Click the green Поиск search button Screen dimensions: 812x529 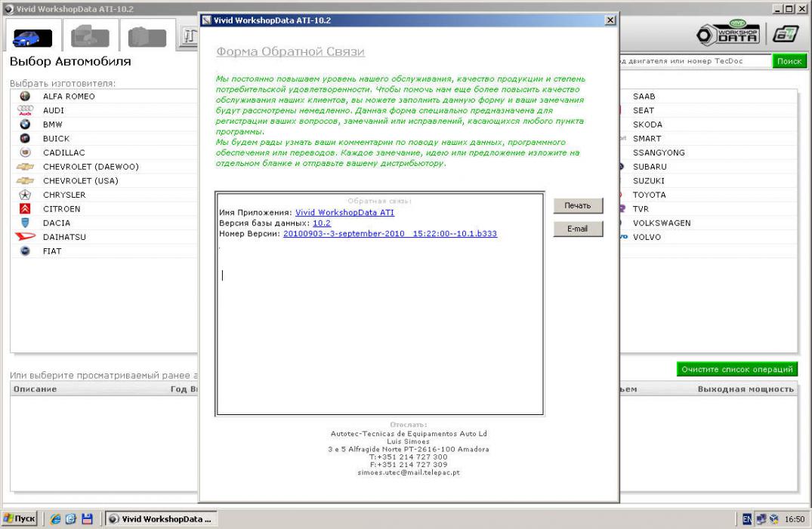pos(789,61)
